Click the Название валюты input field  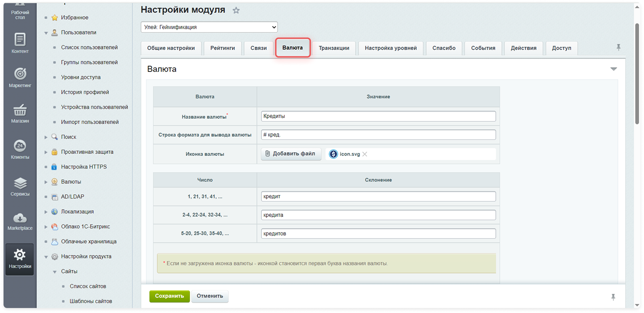(x=378, y=116)
